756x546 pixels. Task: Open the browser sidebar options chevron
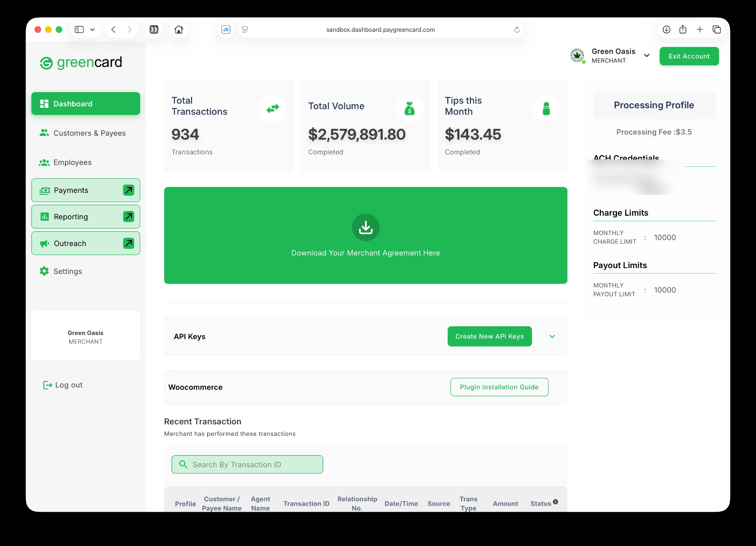tap(93, 30)
